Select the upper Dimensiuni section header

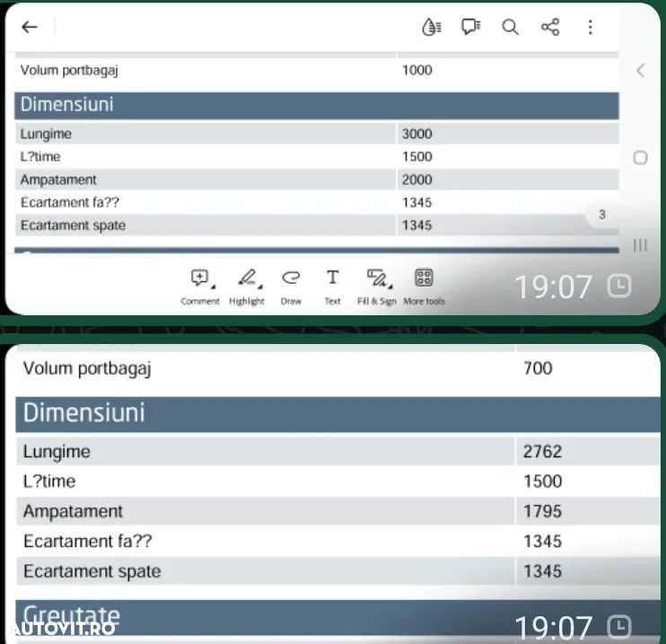point(317,105)
